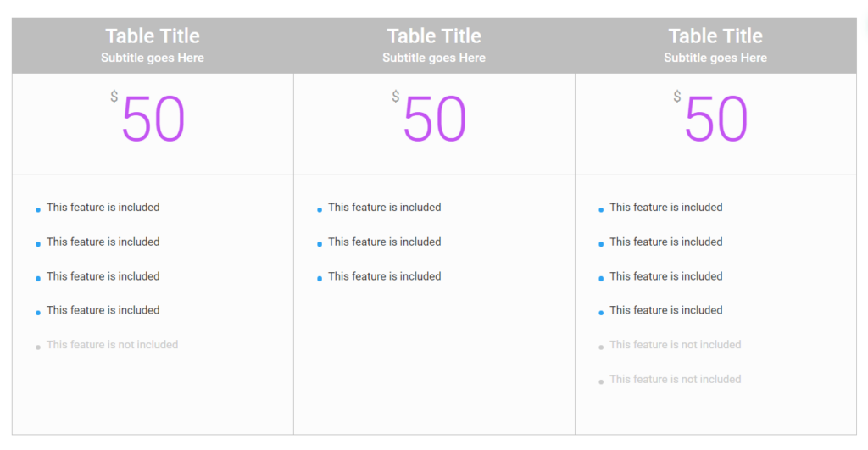Select first table's Subtitle goes Here text
Image resolution: width=868 pixels, height=450 pixels.
[x=153, y=58]
